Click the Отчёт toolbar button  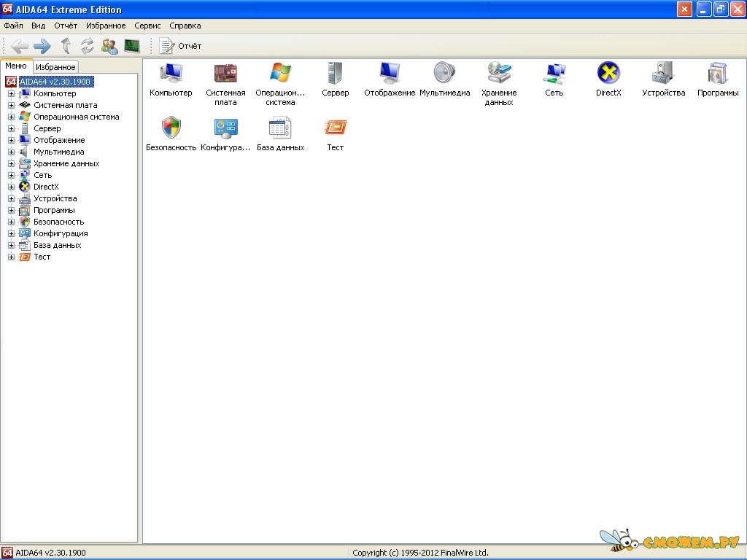tap(180, 46)
